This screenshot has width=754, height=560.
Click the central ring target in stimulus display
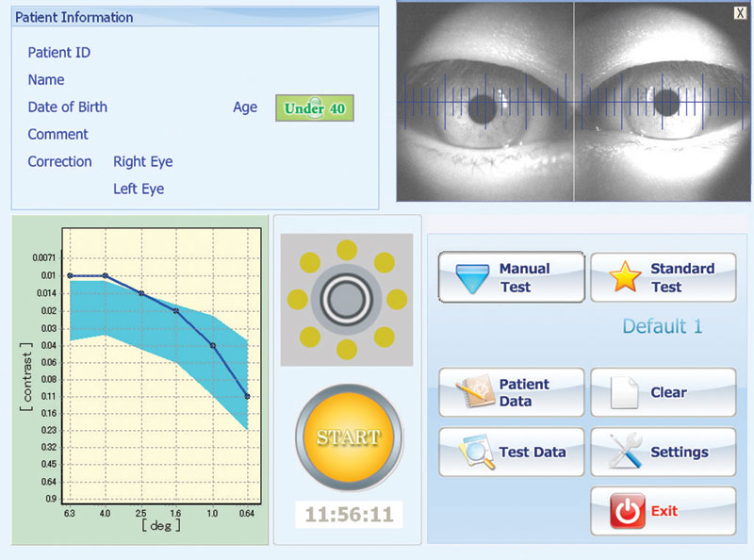coord(346,300)
